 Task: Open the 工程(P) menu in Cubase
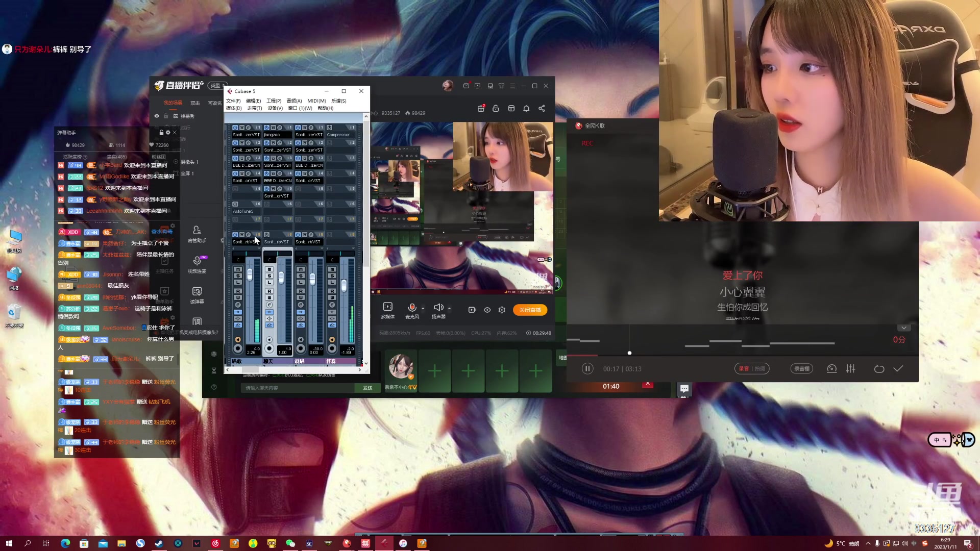pyautogui.click(x=274, y=101)
